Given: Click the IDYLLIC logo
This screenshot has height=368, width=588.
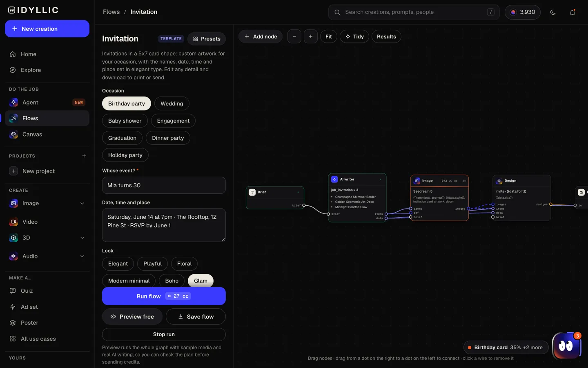Looking at the screenshot, I should coord(33,10).
